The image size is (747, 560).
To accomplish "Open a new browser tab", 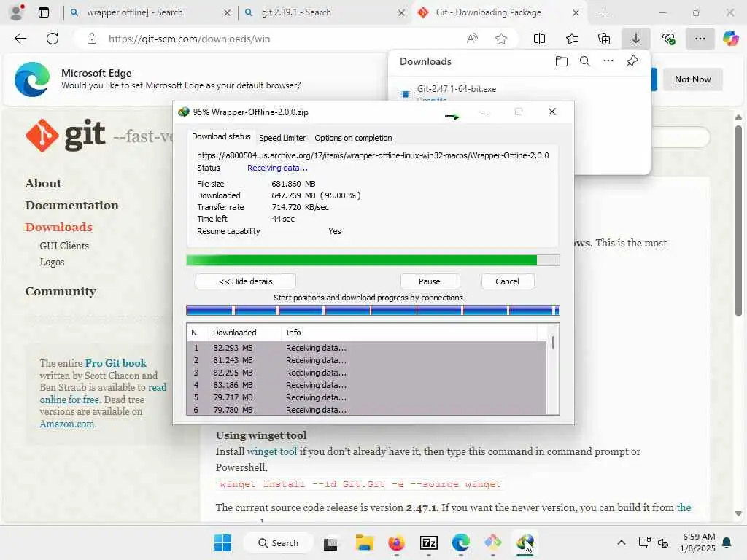I will coord(603,12).
